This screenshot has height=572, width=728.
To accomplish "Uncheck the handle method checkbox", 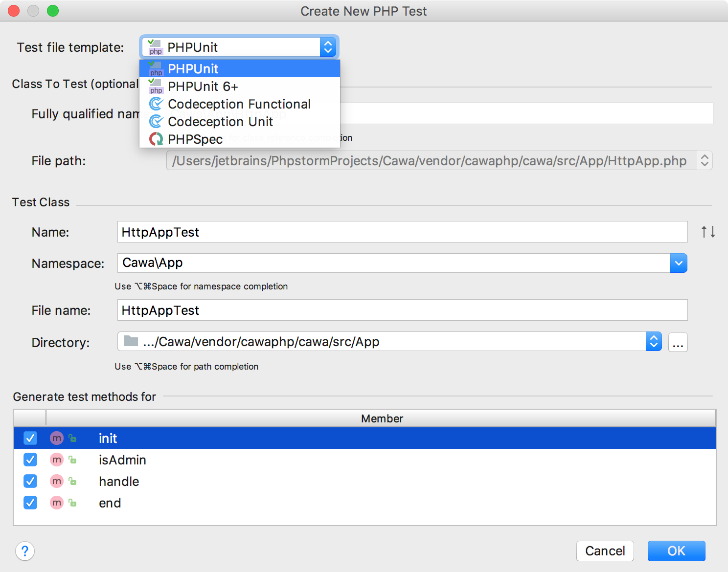I will coord(30,481).
